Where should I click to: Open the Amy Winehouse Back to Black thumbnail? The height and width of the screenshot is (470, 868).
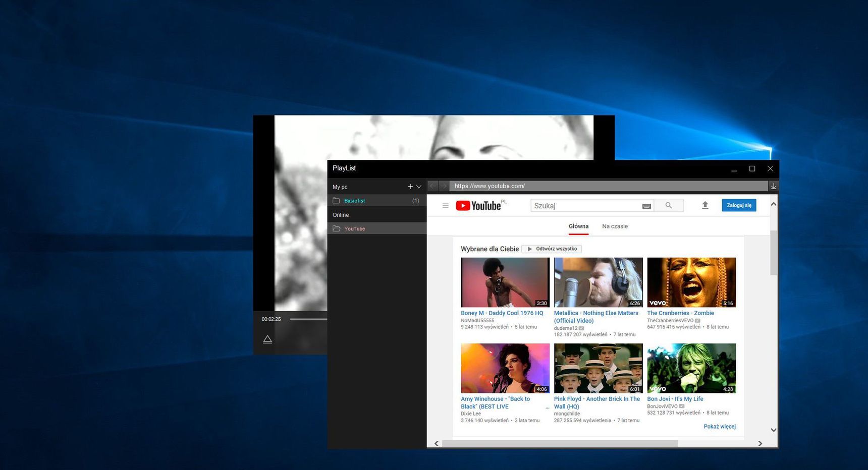point(505,368)
